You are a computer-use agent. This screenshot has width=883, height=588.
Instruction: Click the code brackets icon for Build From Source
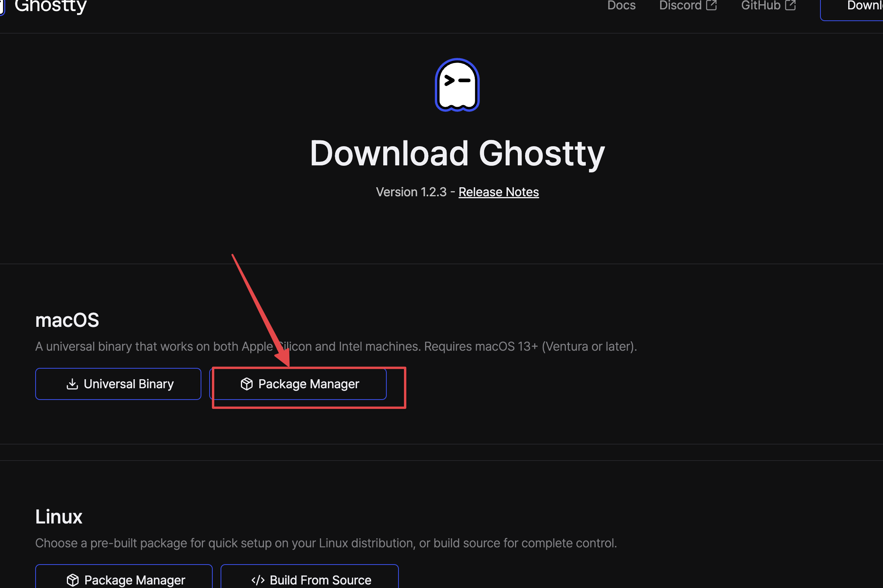tap(258, 580)
